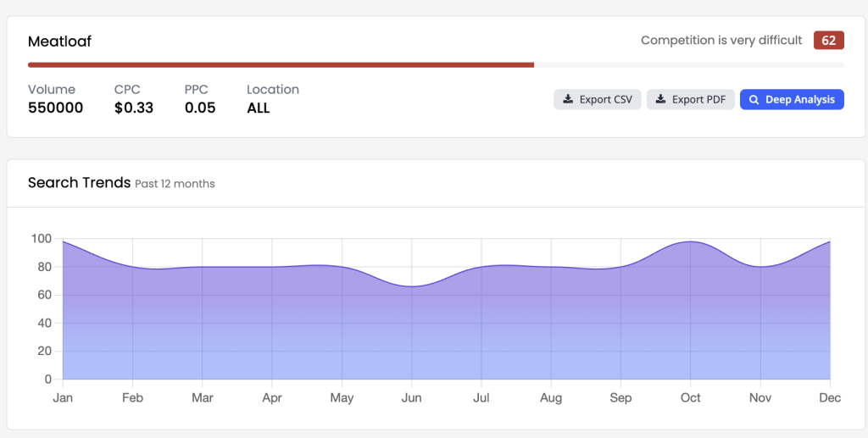Click the PPC value 0.05

click(200, 108)
